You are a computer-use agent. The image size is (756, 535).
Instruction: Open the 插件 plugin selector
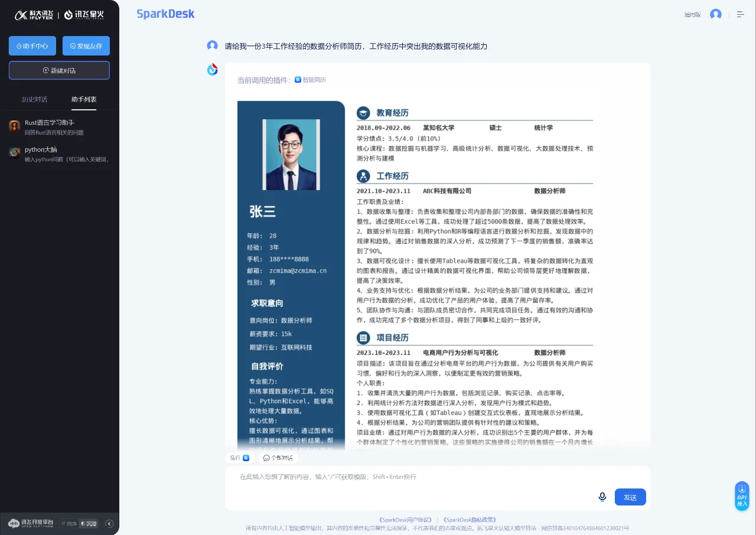tap(239, 458)
